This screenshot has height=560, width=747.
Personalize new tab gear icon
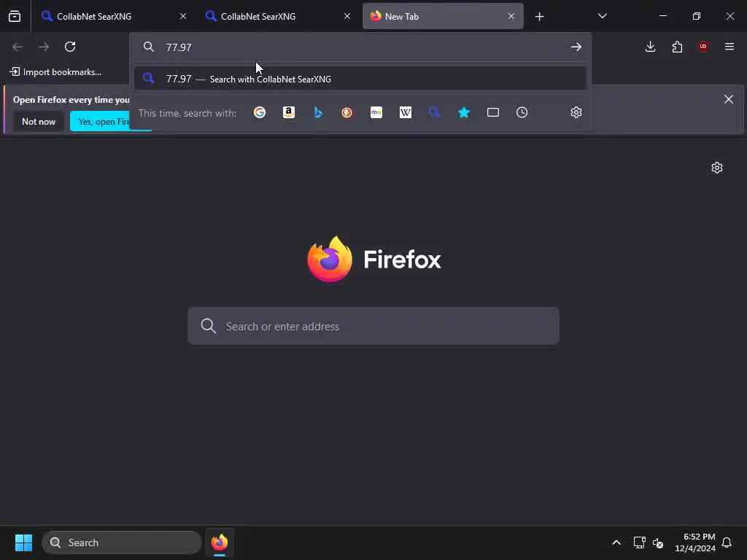(x=717, y=168)
